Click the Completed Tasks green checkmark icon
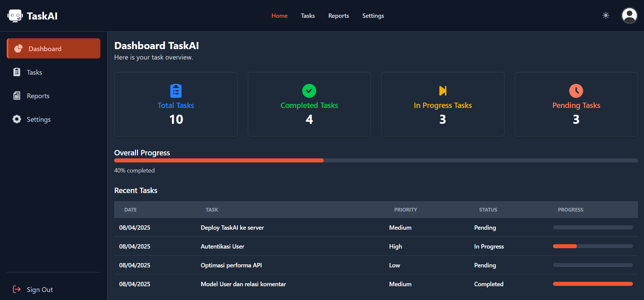Screen dimensions: 644x300 pos(309,91)
